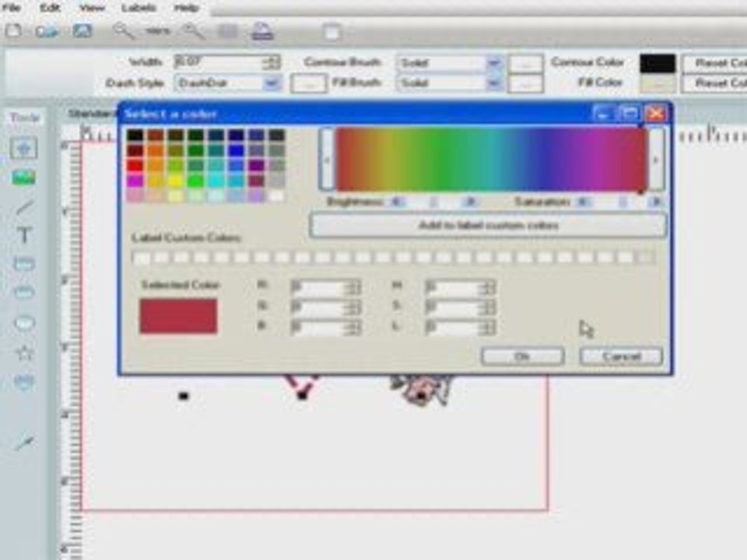Select the pointer selection tool
This screenshot has height=560, width=747.
click(24, 149)
